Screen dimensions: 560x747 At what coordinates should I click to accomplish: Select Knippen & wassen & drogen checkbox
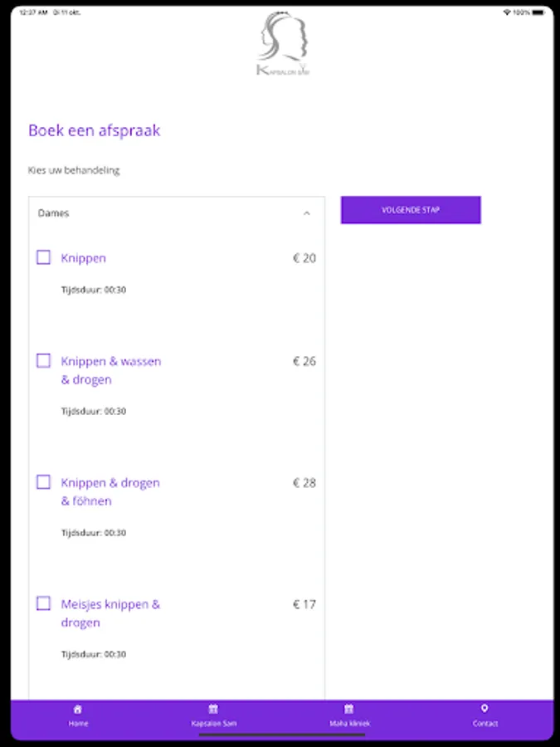(x=43, y=361)
